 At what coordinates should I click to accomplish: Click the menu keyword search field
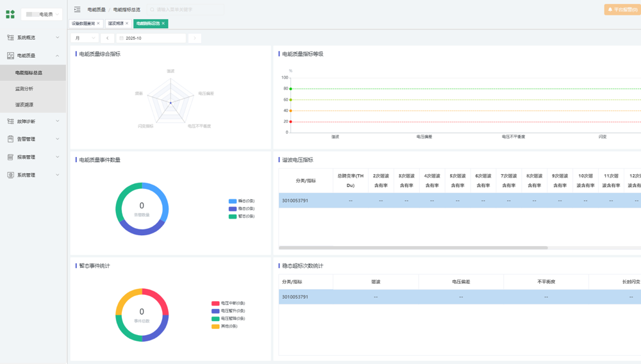point(186,10)
